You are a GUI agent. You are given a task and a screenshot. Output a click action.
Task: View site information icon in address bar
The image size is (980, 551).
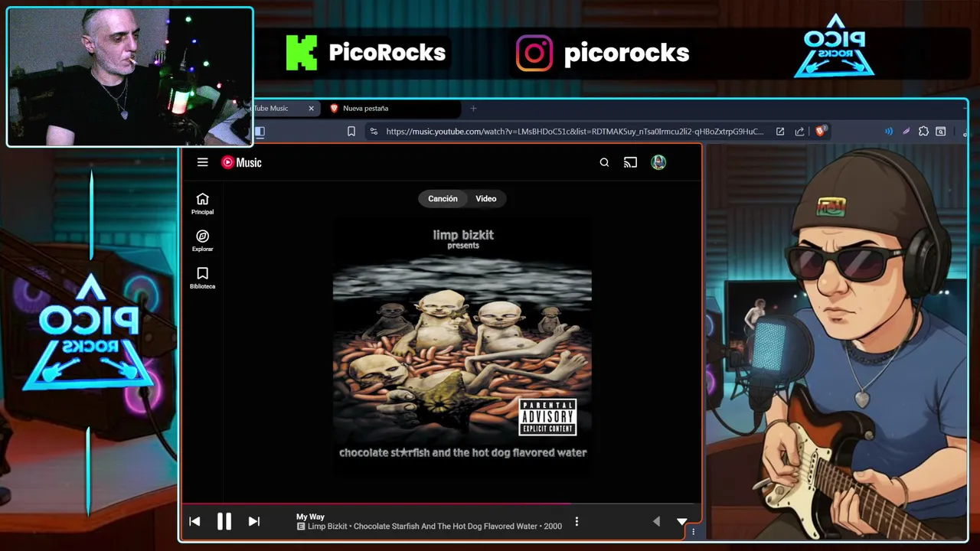373,132
